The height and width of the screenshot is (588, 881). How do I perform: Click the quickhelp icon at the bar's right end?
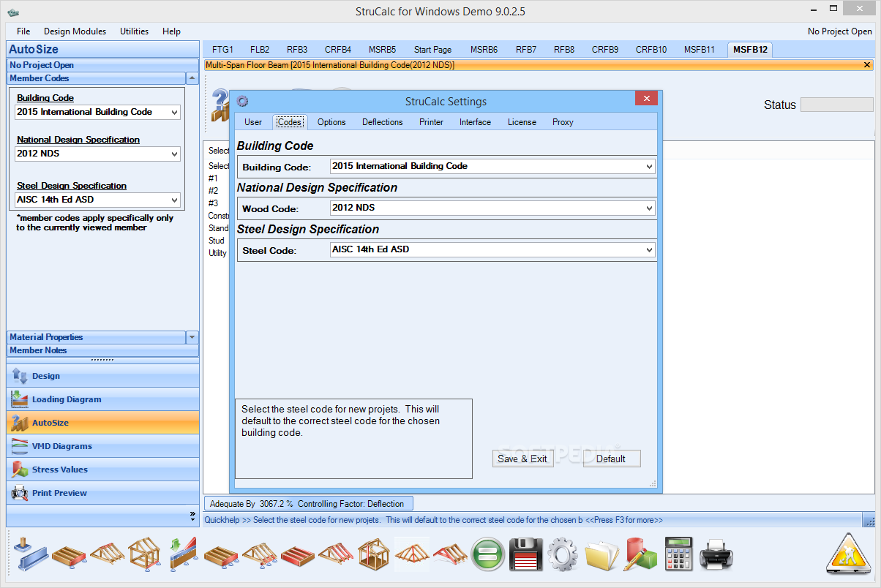tap(869, 520)
